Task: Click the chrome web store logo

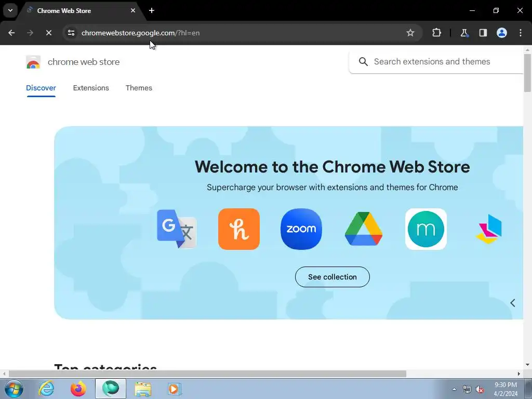Action: [x=33, y=62]
